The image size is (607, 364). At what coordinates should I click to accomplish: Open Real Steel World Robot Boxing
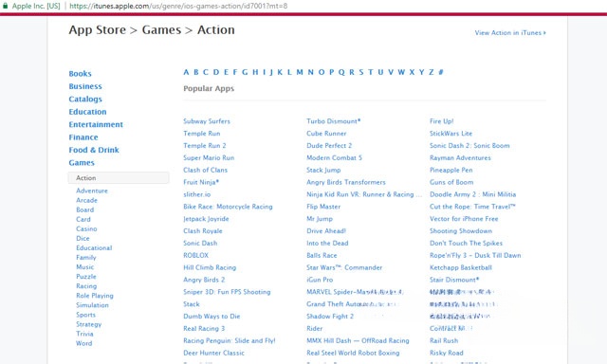click(x=353, y=353)
